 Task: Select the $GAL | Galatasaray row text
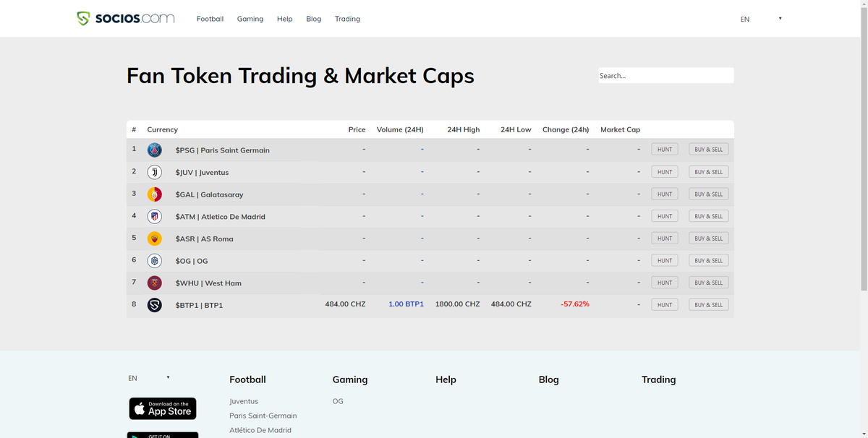click(x=209, y=195)
